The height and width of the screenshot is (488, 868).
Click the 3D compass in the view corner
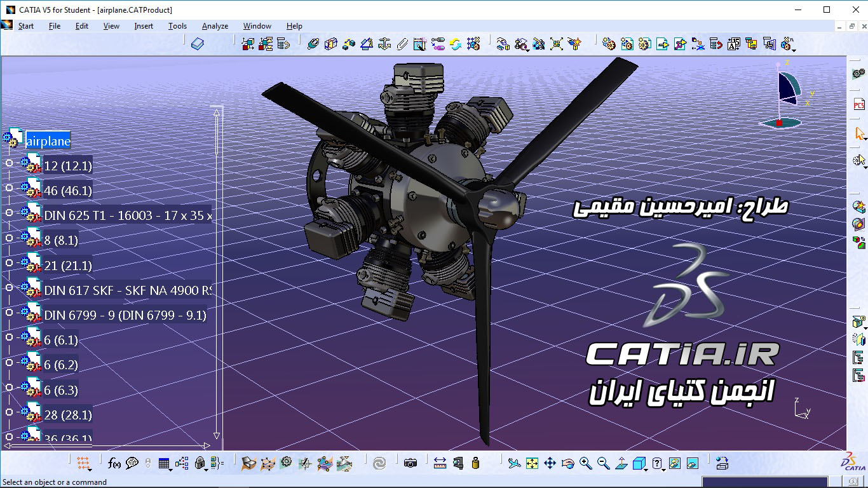tap(788, 94)
